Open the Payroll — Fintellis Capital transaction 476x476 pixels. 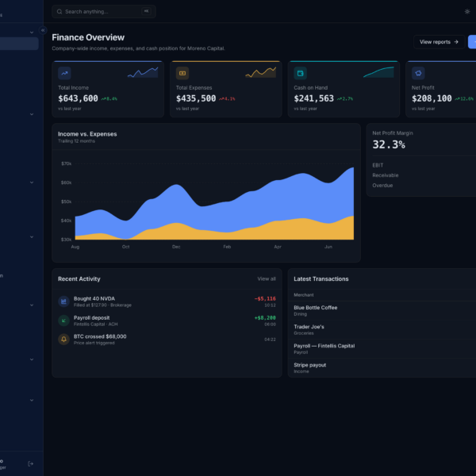[x=382, y=349]
